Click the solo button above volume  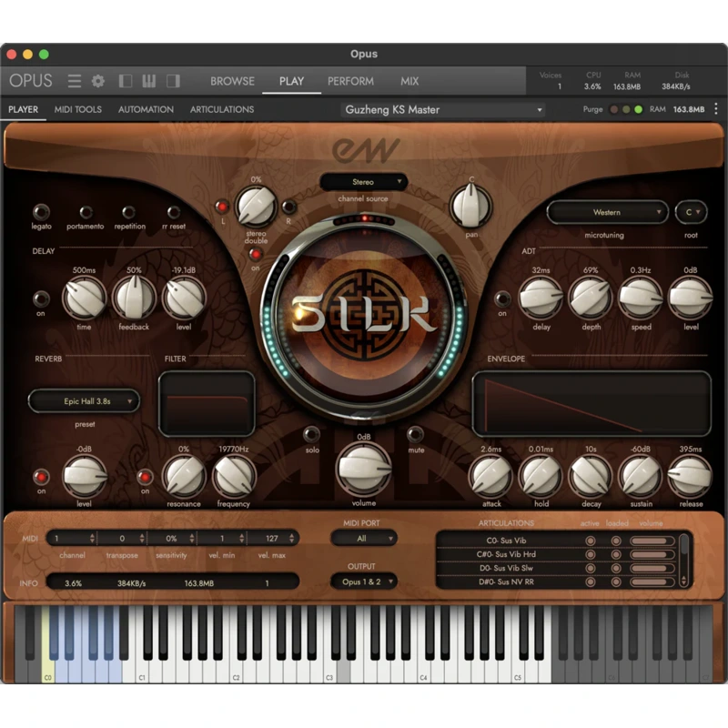(x=311, y=434)
